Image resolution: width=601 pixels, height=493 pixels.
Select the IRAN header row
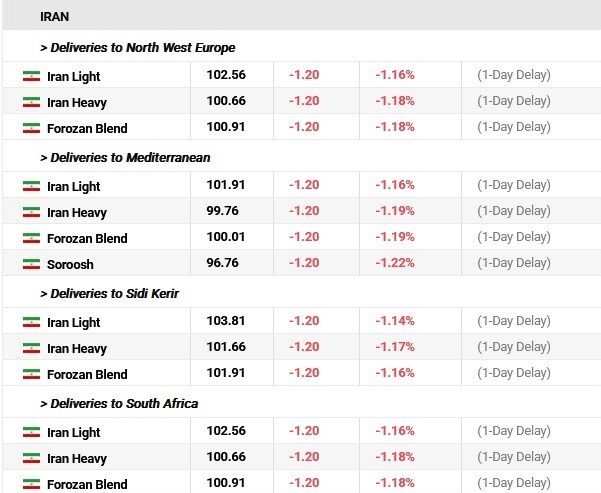tap(302, 16)
